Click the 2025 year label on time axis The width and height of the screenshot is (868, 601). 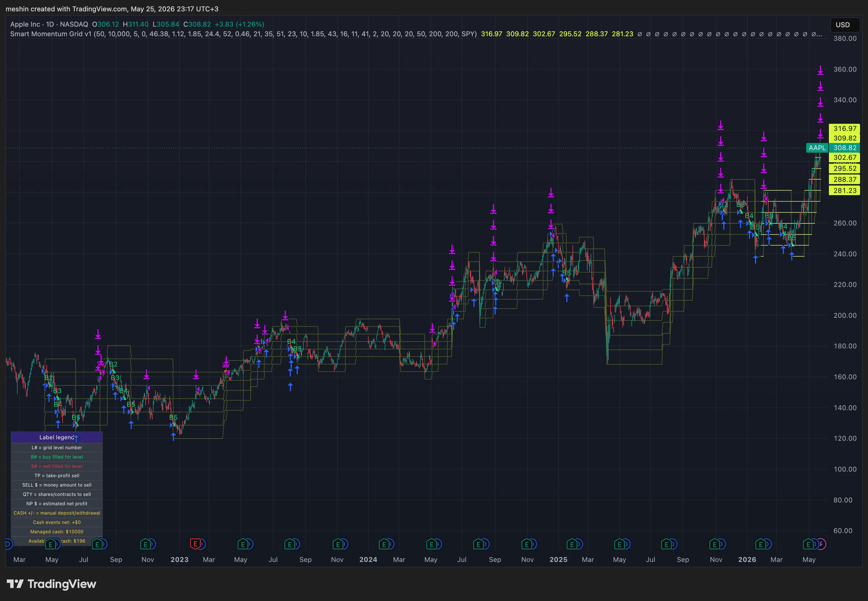pos(558,559)
